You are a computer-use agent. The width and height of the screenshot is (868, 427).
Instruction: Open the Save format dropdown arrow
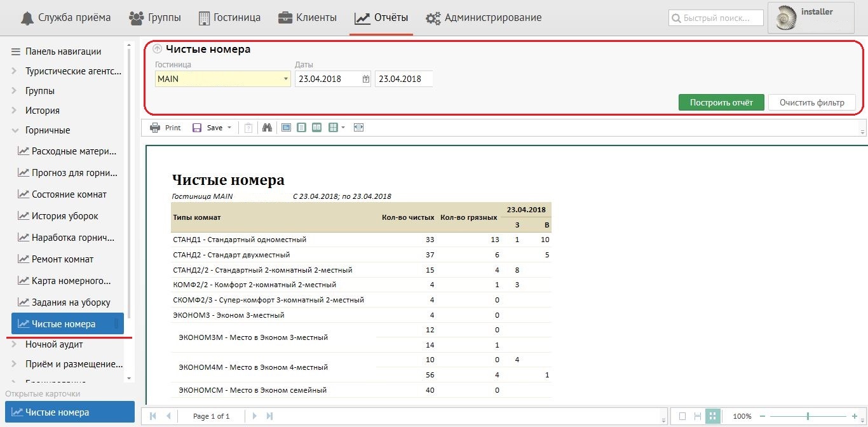(229, 128)
